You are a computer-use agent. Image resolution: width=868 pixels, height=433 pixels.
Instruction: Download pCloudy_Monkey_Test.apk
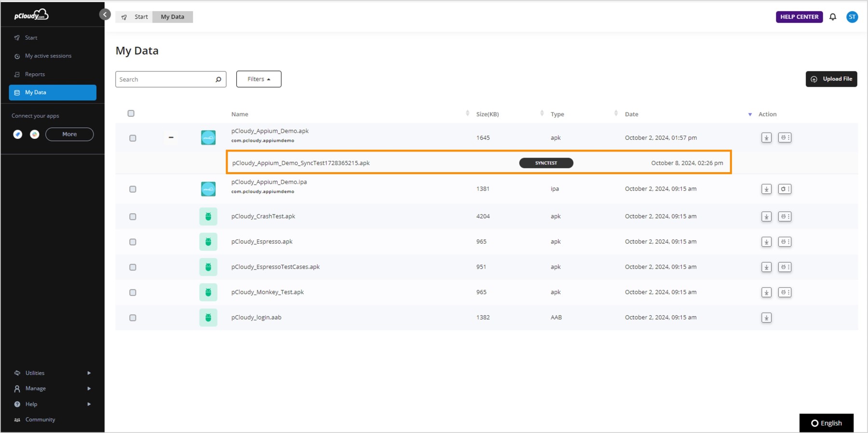click(766, 292)
